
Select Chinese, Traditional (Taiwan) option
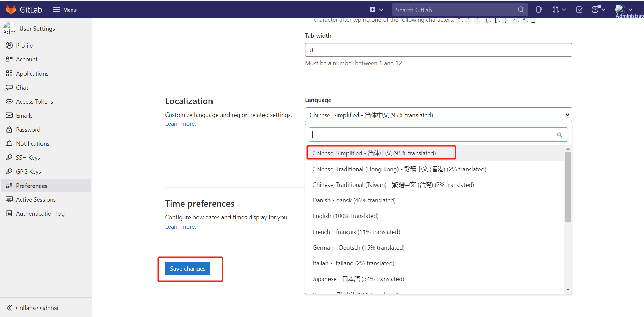pyautogui.click(x=435, y=184)
